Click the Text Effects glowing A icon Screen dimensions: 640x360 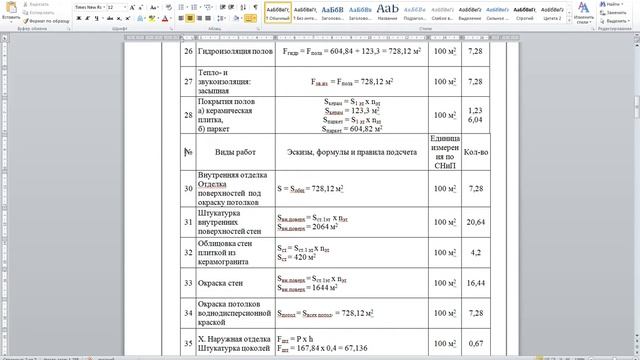[x=140, y=18]
